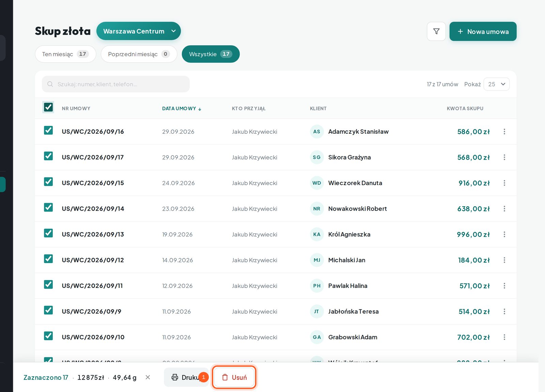
Task: Open three-dot menu for Grabowski Adam row
Action: [x=504, y=337]
